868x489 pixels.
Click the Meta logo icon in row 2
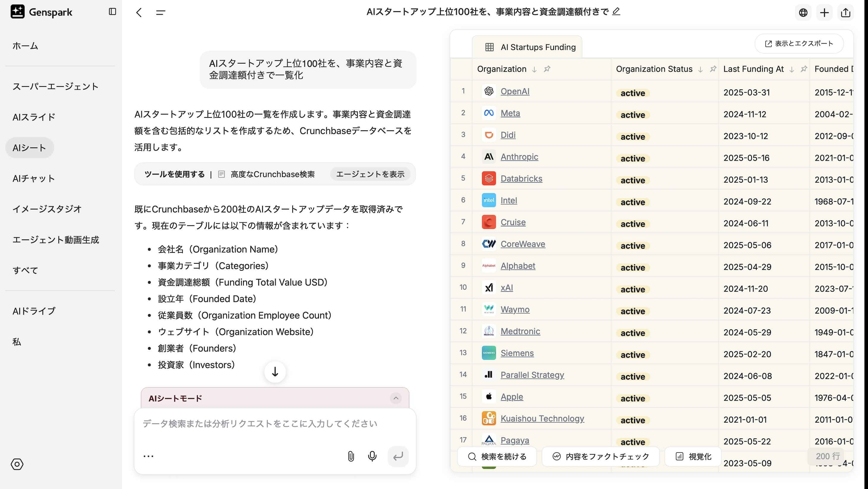[489, 113]
